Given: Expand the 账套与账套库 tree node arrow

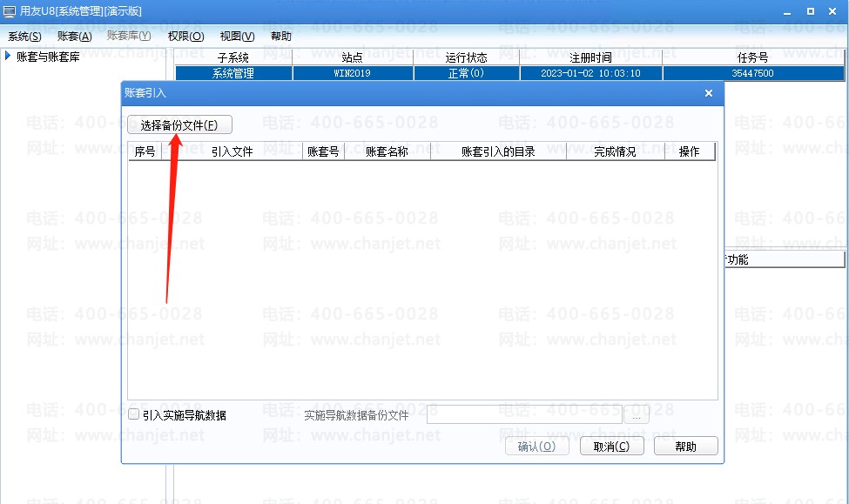Looking at the screenshot, I should tap(8, 56).
